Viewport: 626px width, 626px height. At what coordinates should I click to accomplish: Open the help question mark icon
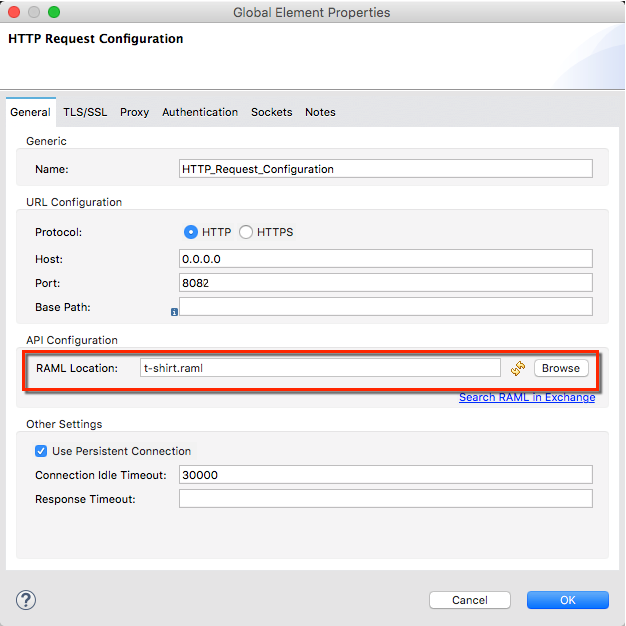pos(26,600)
